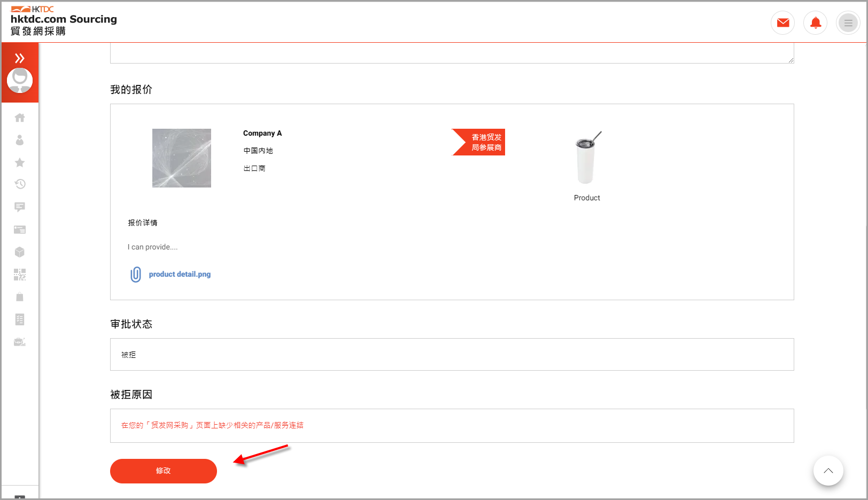
Task: Click the tumbler Product thumbnail
Action: coord(587,158)
